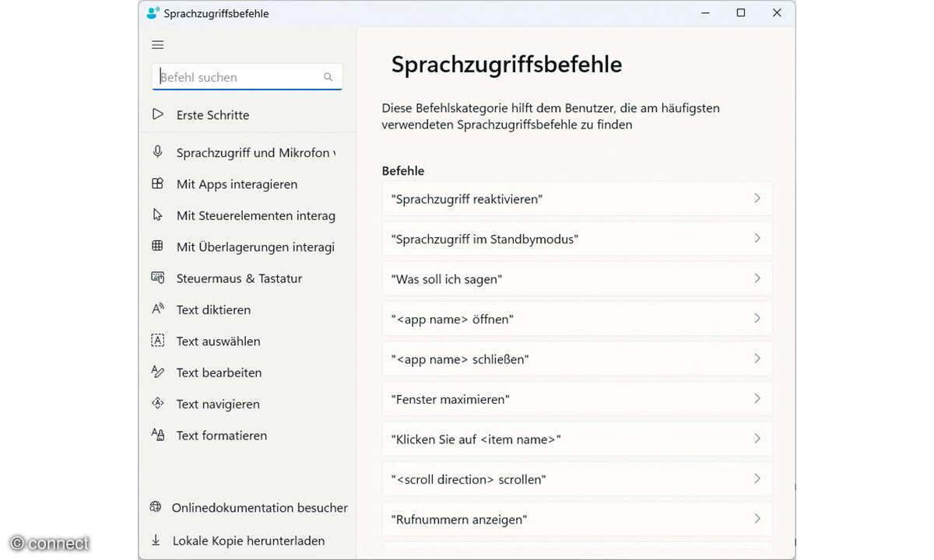Click the Text formatieren formatting icon
Screen dimensions: 934x560
pyautogui.click(x=157, y=435)
